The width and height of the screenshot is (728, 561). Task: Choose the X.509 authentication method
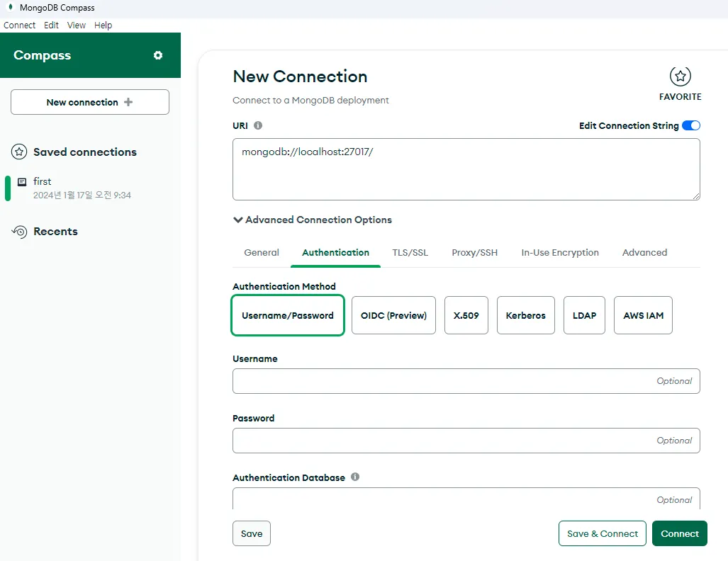tap(466, 315)
